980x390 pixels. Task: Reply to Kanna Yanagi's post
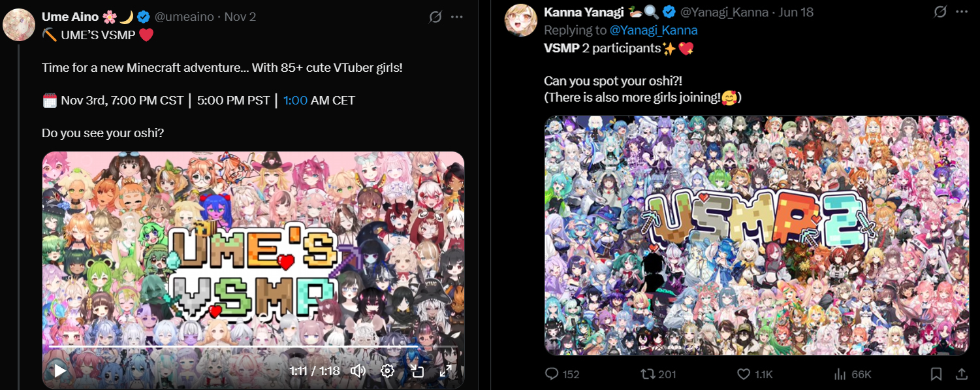561,374
